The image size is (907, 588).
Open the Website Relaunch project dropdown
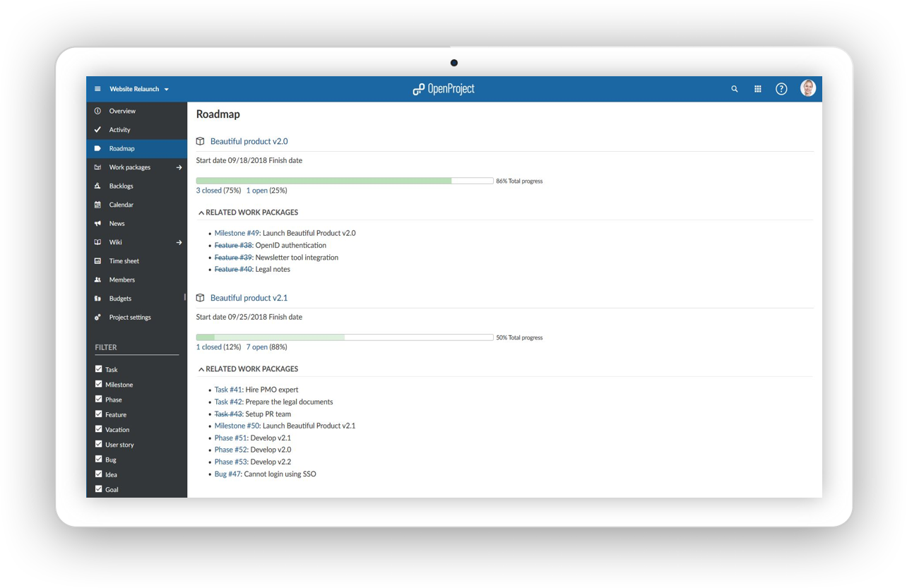[139, 89]
